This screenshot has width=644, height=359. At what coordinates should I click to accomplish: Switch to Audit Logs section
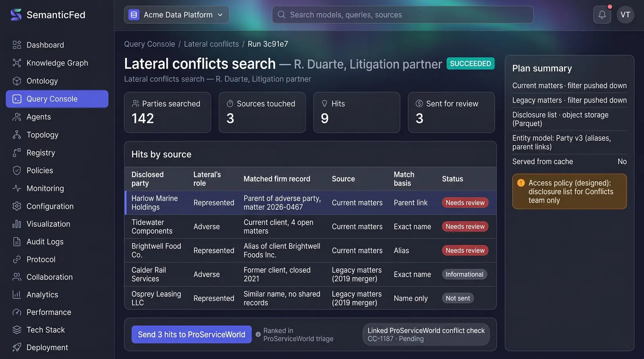57,242
